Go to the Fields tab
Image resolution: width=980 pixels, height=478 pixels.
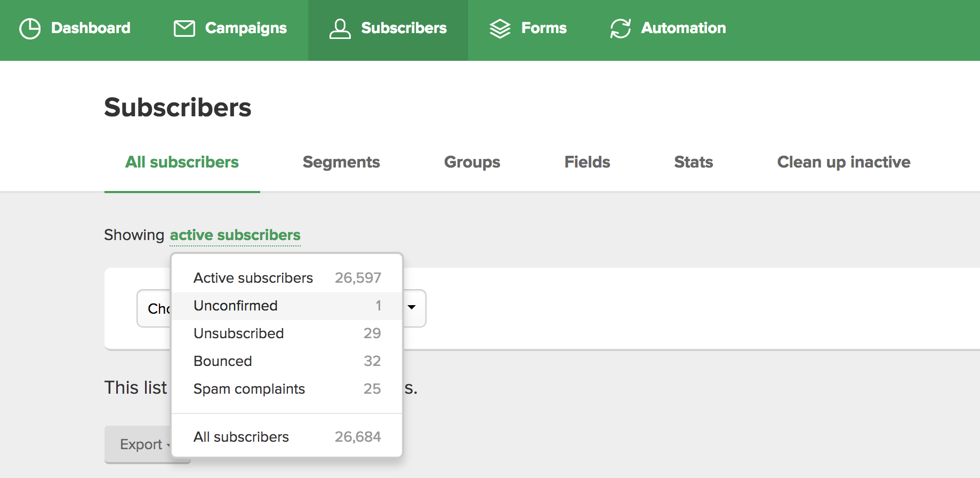coord(587,162)
